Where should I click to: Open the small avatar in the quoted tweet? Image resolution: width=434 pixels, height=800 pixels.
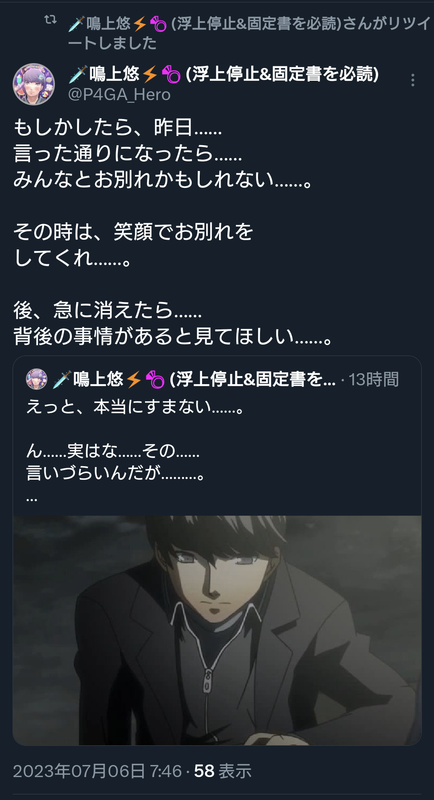pos(37,379)
